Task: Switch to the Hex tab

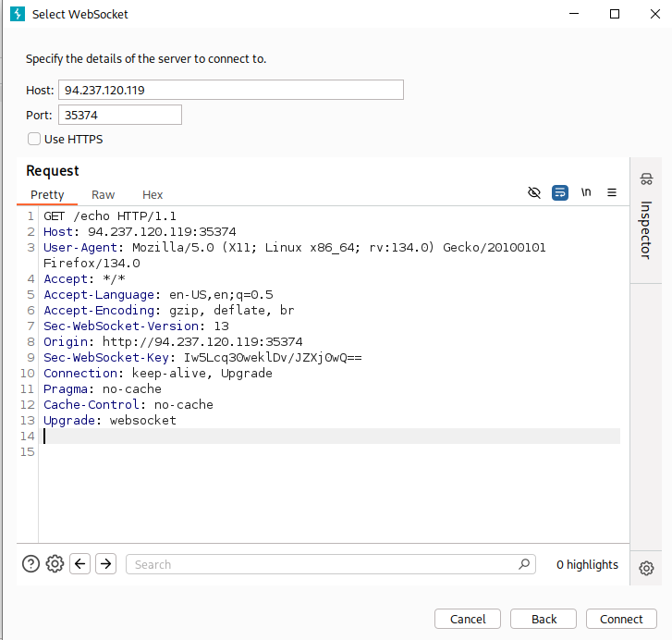Action: click(x=153, y=195)
